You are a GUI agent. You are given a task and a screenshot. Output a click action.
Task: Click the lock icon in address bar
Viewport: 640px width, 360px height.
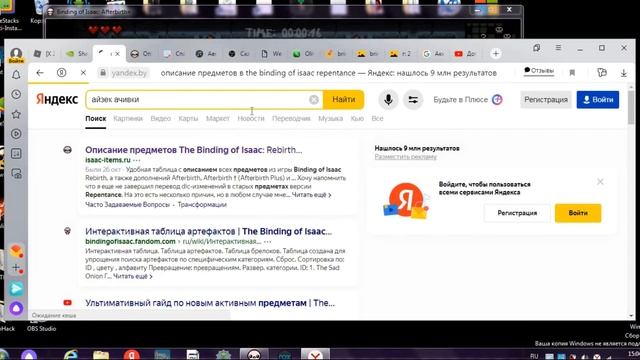103,73
